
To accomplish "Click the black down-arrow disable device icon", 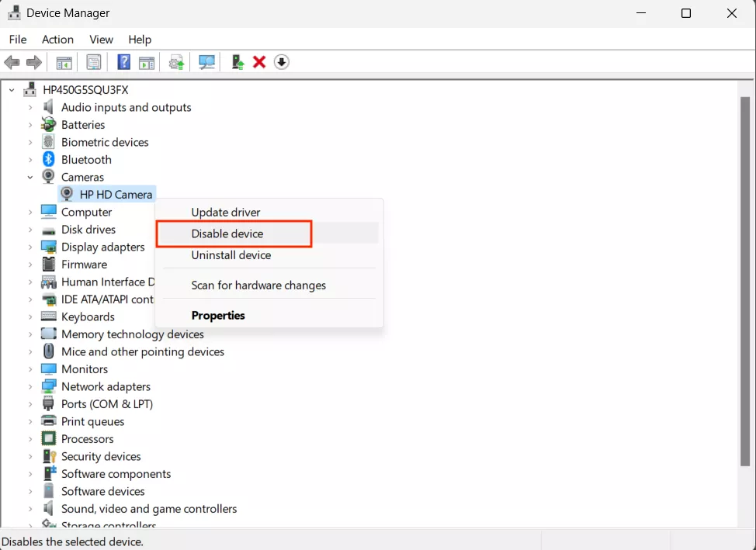I will pos(282,62).
